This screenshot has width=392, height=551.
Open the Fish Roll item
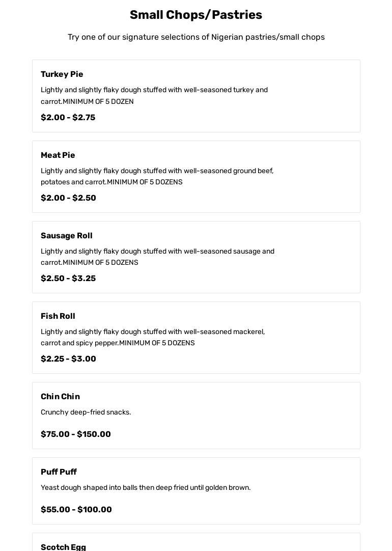[x=58, y=316]
